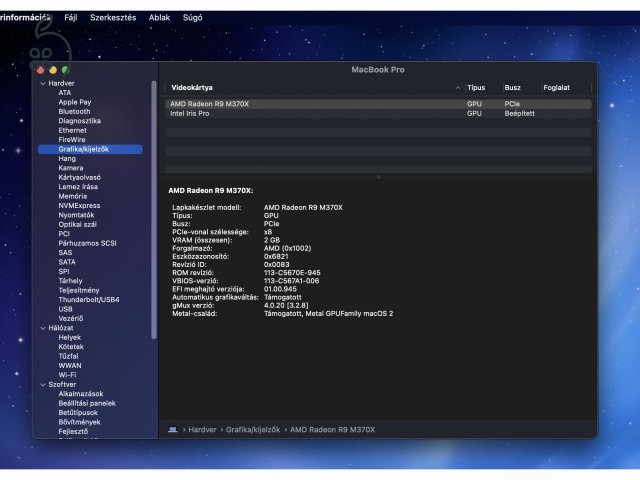Sort by the Videokártya column header
The width and height of the screenshot is (640, 480).
[x=192, y=88]
